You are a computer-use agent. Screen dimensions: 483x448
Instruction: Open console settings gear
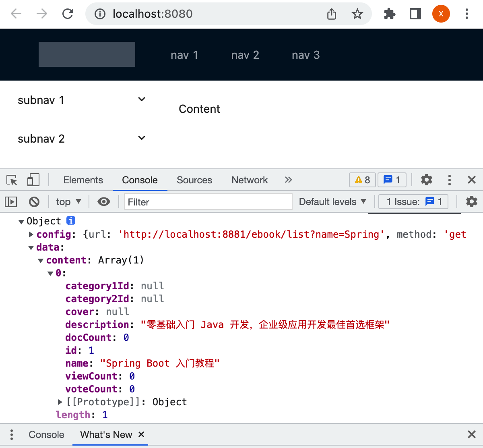(472, 201)
